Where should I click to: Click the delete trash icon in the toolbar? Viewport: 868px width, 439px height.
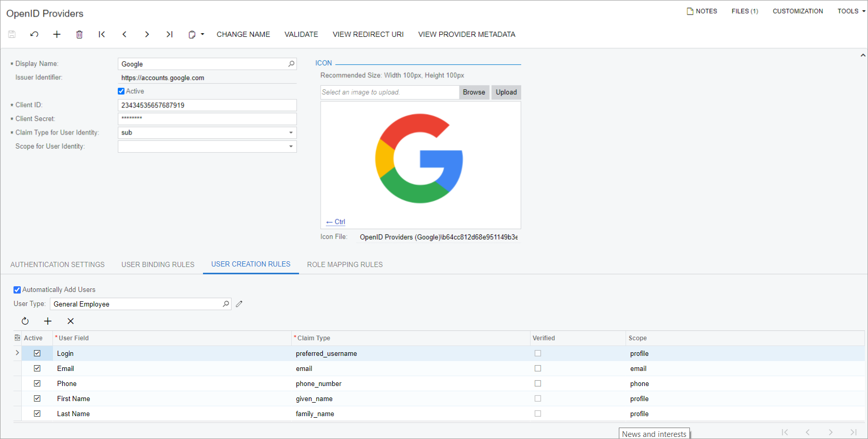(79, 34)
